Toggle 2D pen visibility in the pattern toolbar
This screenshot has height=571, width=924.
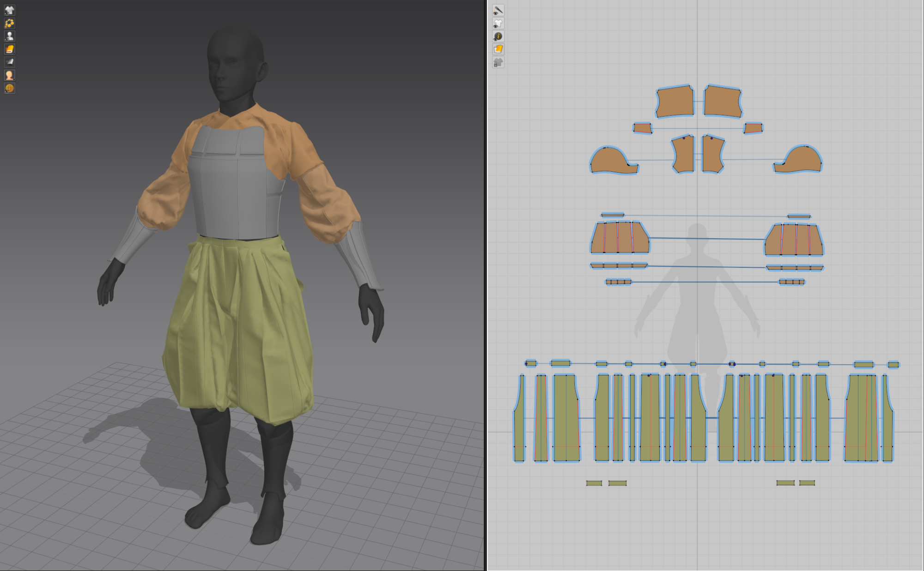[498, 11]
